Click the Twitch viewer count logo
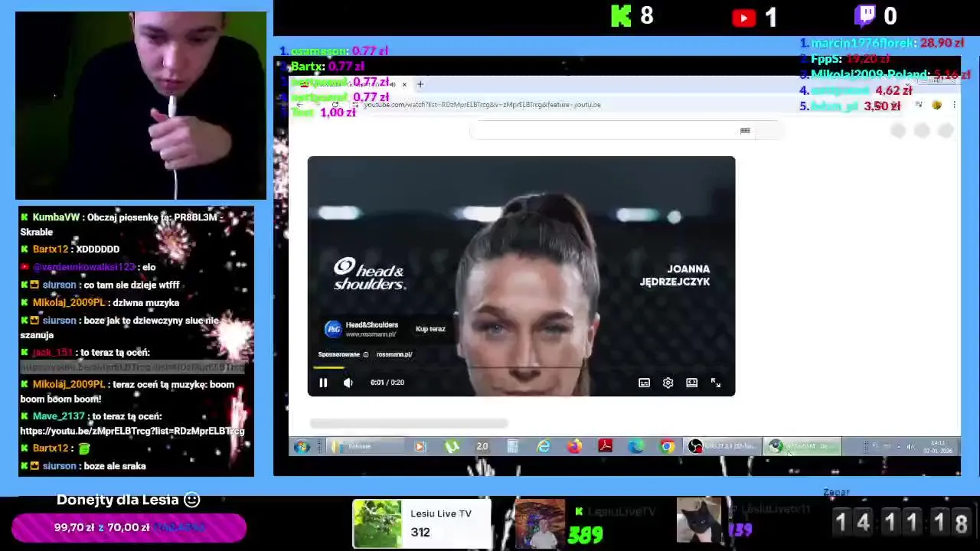This screenshot has height=551, width=980. (x=865, y=16)
